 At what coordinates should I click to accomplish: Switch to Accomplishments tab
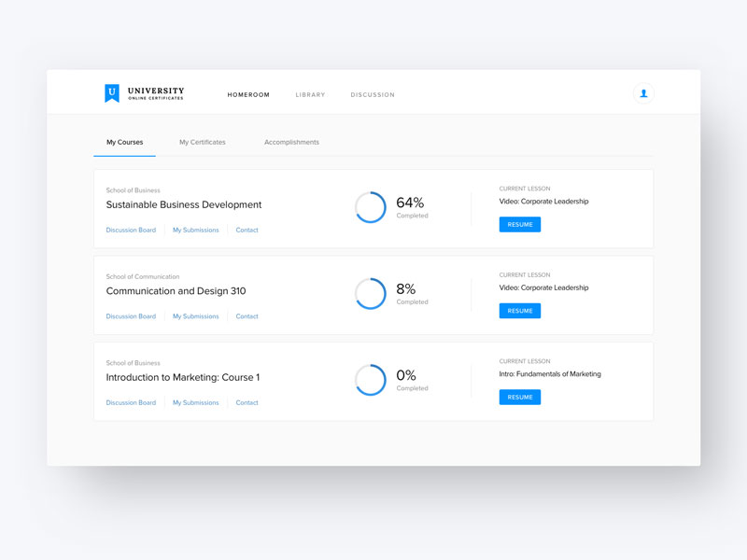[x=291, y=142]
